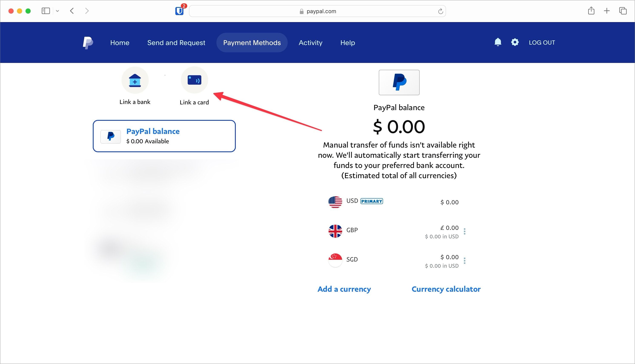Click the PayPal logo icon in navbar
Screen dimensions: 635x364
(87, 42)
